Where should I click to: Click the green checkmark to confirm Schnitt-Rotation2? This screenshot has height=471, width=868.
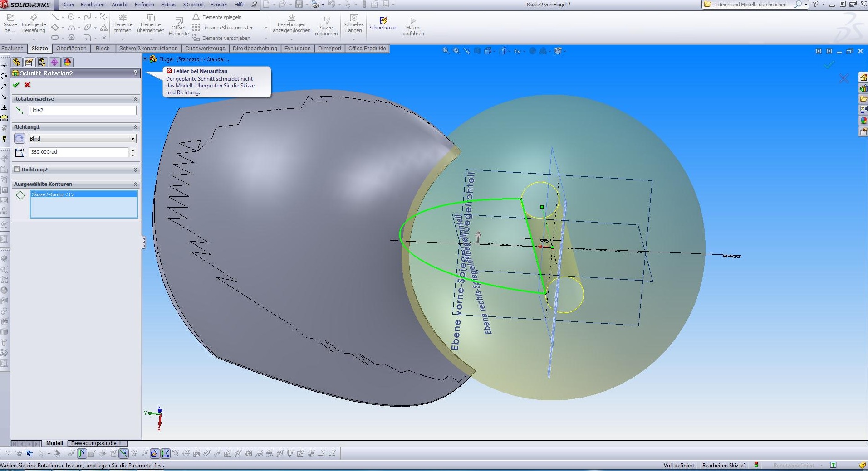[16, 85]
